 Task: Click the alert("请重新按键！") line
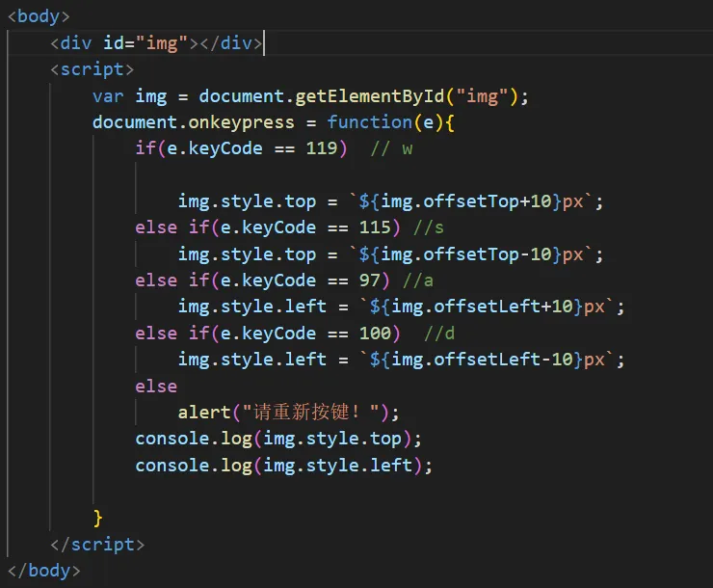coord(288,413)
